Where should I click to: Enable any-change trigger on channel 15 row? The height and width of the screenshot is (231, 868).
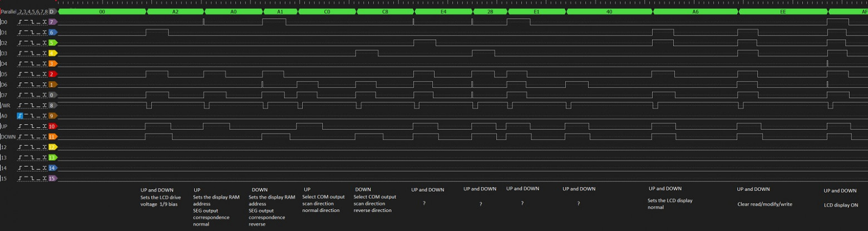(x=44, y=178)
